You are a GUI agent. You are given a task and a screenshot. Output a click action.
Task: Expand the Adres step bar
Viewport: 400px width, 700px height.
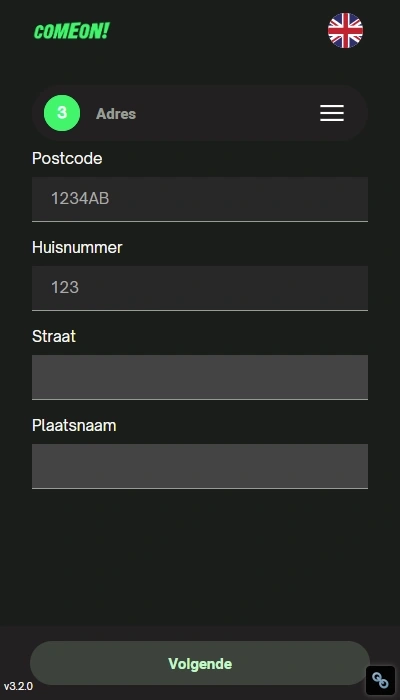(x=200, y=113)
